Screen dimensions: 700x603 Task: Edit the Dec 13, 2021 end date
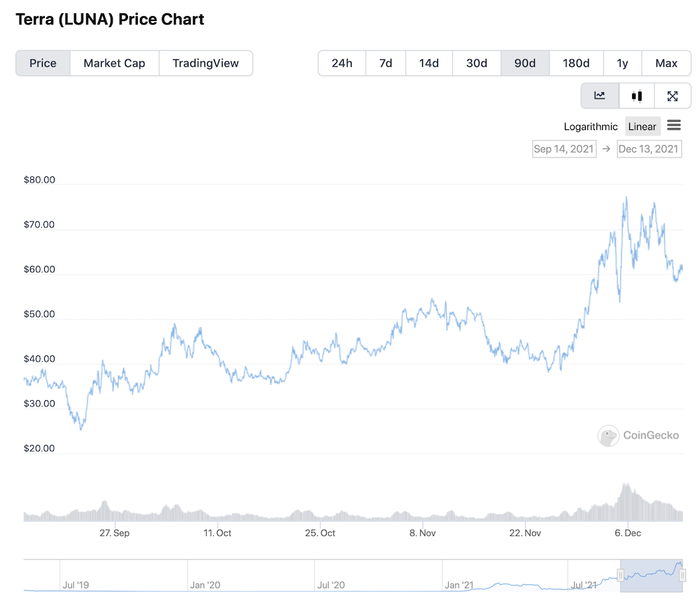pos(649,149)
